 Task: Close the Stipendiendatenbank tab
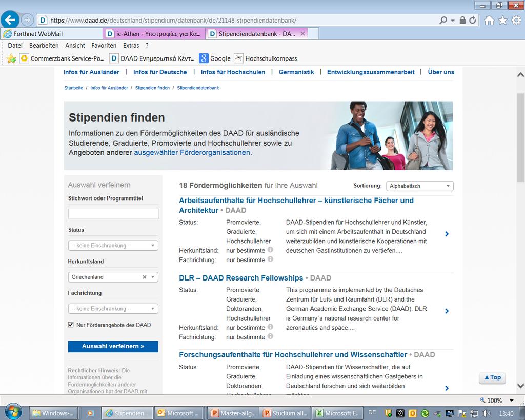302,34
